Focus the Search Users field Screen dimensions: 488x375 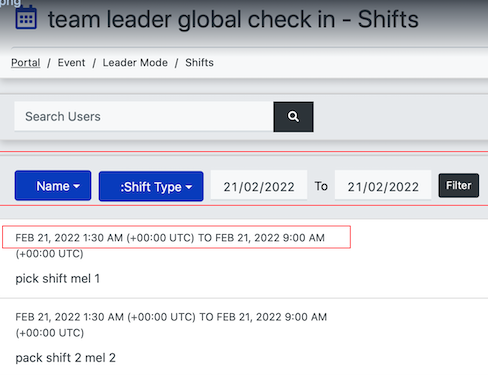click(144, 117)
